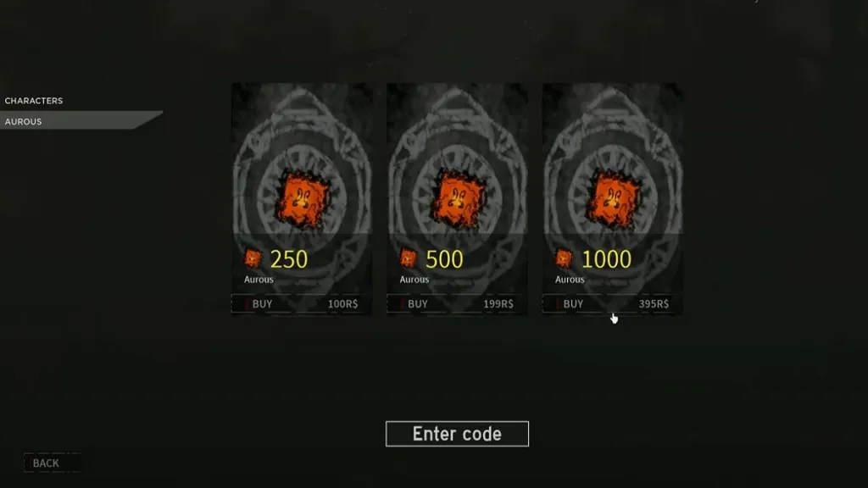Click the large Aurous icon on 250 card
The height and width of the screenshot is (488, 868).
(302, 199)
